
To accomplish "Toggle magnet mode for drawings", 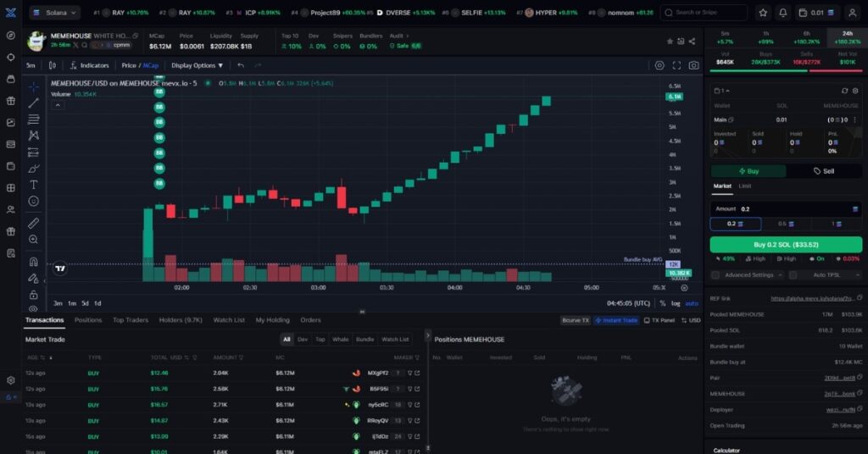I will [x=33, y=262].
